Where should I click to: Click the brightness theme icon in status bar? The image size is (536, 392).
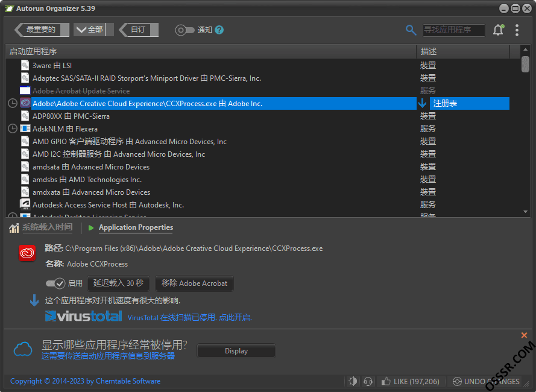coord(353,381)
